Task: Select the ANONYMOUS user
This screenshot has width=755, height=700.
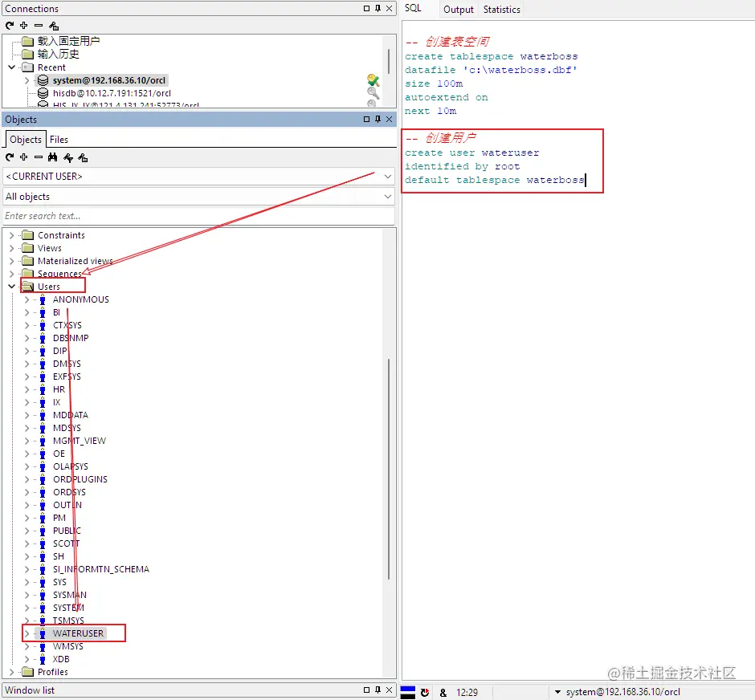Action: pyautogui.click(x=81, y=299)
